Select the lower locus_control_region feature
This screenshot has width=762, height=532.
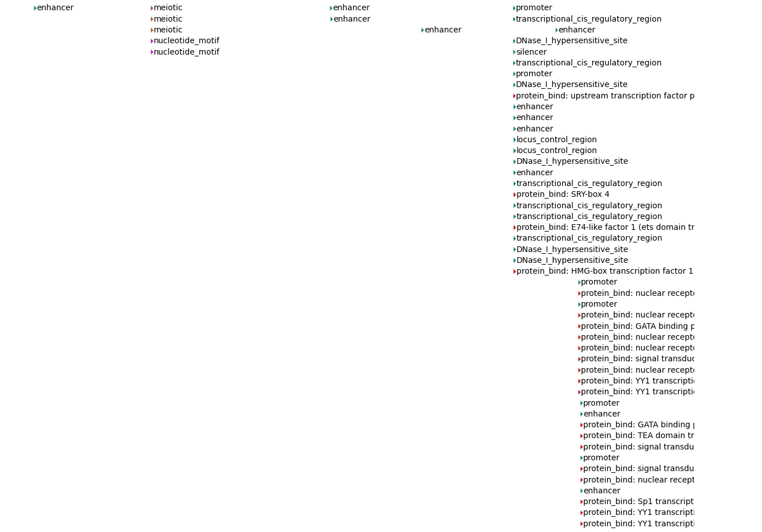point(556,150)
